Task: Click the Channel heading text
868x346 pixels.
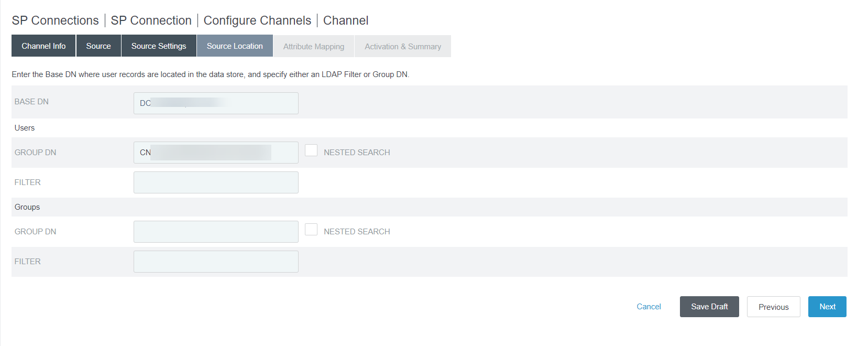Action: coord(346,20)
